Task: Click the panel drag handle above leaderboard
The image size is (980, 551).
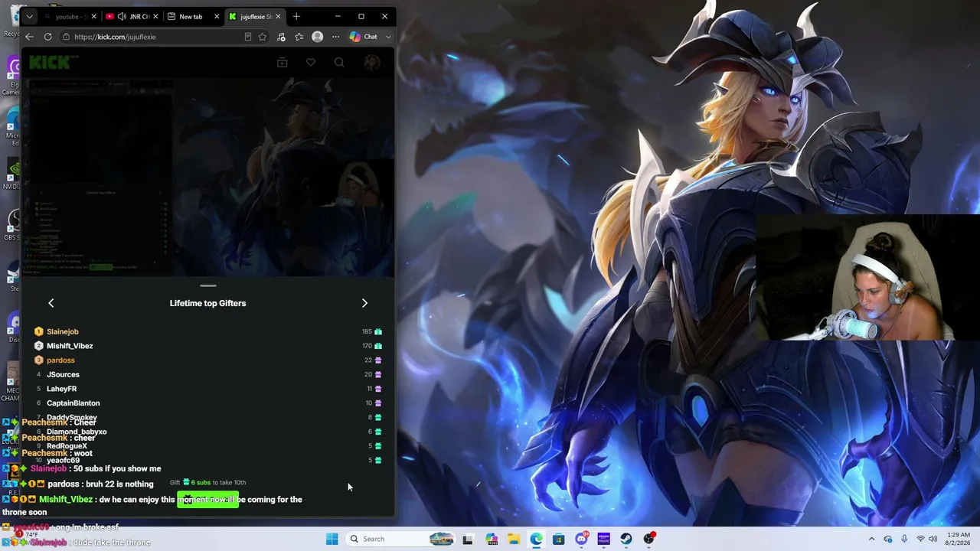Action: (207, 285)
